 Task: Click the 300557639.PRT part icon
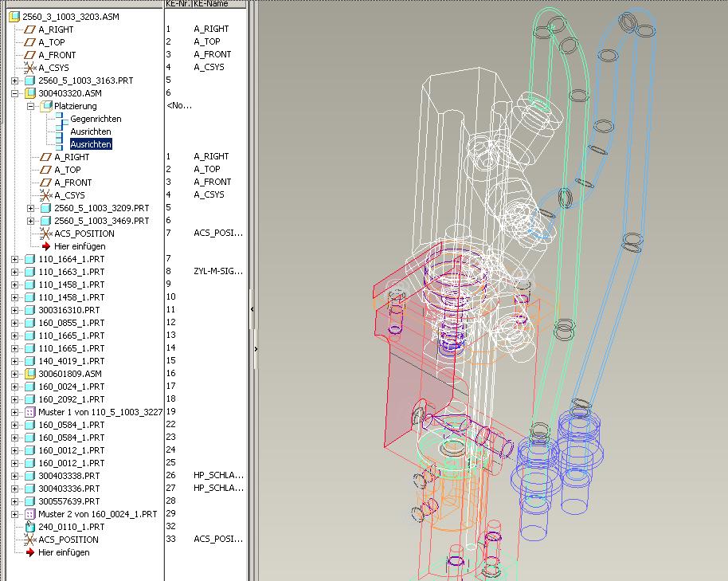pyautogui.click(x=30, y=501)
